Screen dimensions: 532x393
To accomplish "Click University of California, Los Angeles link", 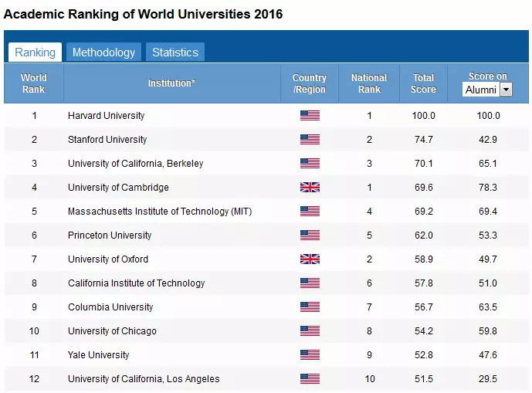I will pos(144,379).
